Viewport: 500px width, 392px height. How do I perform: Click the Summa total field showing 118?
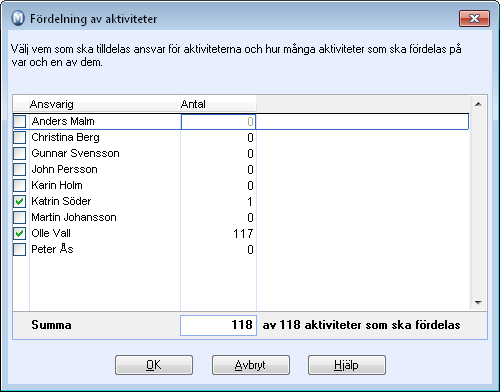click(218, 325)
